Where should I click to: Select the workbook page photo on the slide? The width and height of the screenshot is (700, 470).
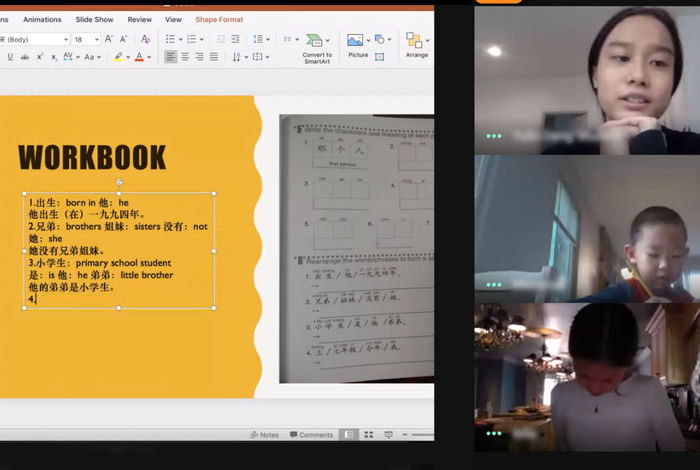coord(357,249)
